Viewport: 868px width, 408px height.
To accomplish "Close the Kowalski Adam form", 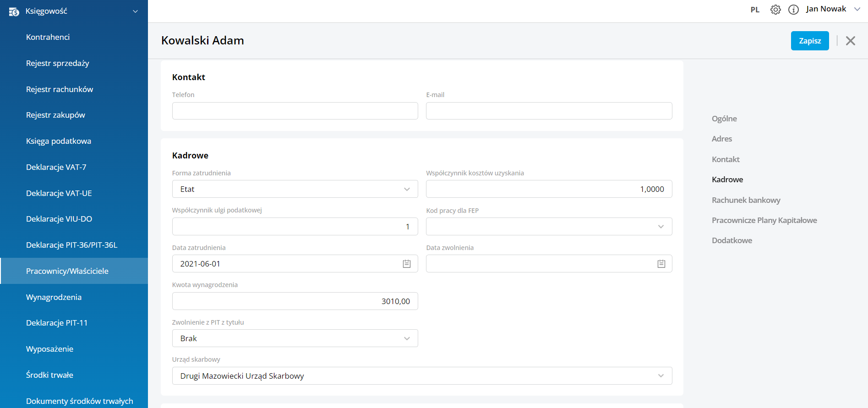I will (x=850, y=41).
